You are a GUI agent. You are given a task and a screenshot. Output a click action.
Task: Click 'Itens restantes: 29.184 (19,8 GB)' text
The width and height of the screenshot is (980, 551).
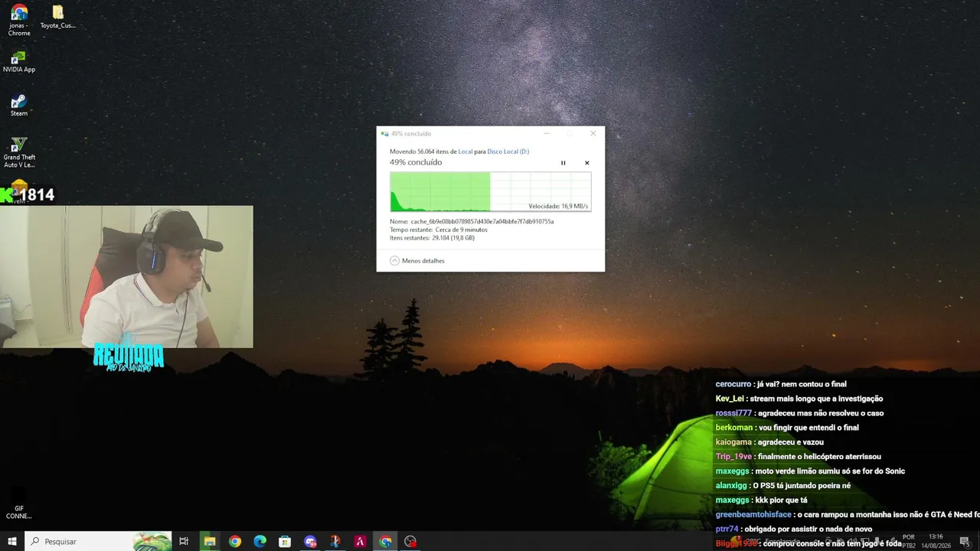432,238
